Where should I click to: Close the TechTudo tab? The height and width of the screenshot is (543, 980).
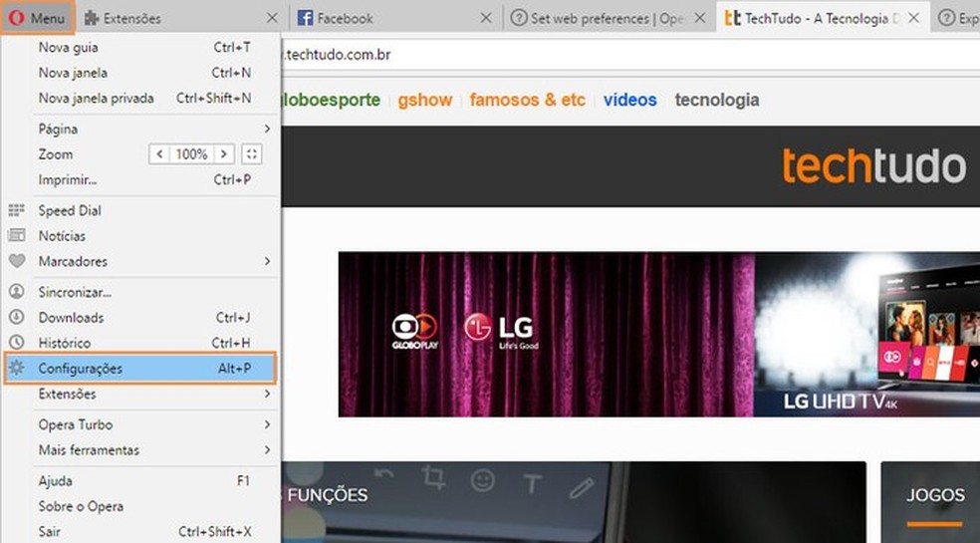(x=913, y=18)
